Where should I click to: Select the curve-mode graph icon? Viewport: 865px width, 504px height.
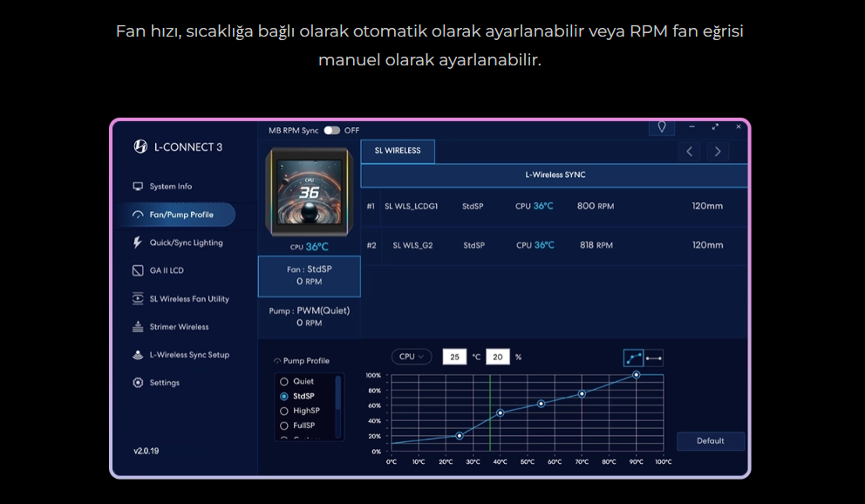633,358
